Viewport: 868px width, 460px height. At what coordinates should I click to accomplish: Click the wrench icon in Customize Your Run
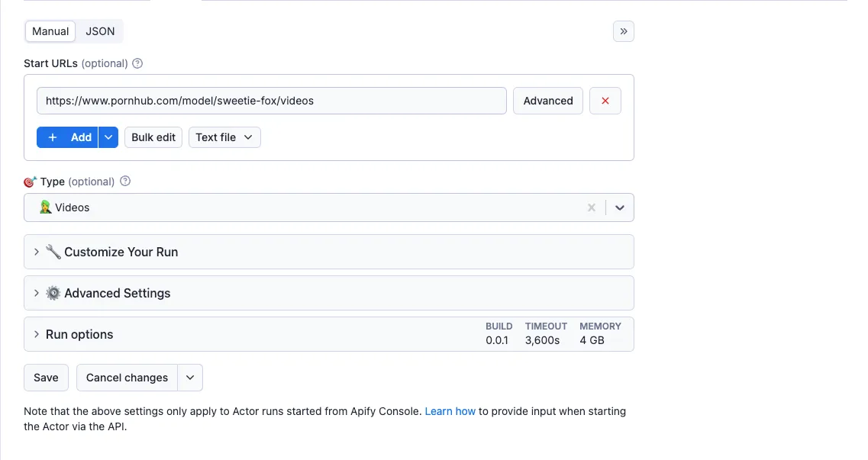pos(53,252)
